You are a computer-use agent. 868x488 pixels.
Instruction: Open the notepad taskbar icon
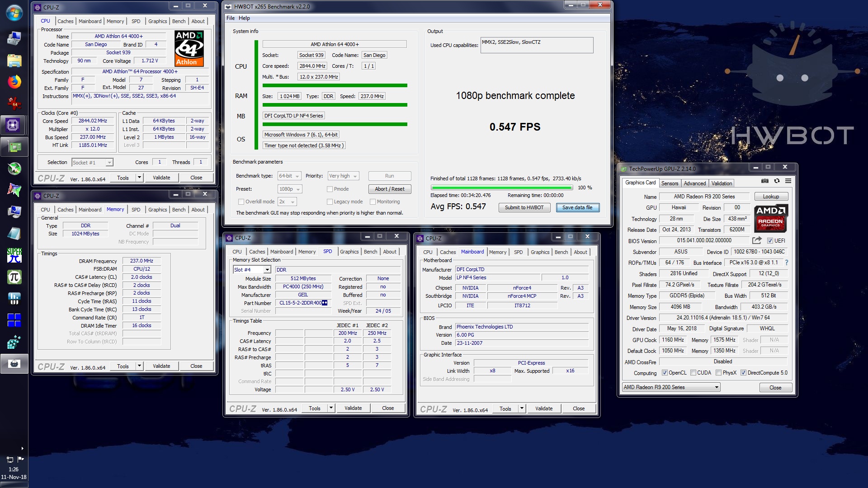(x=14, y=234)
